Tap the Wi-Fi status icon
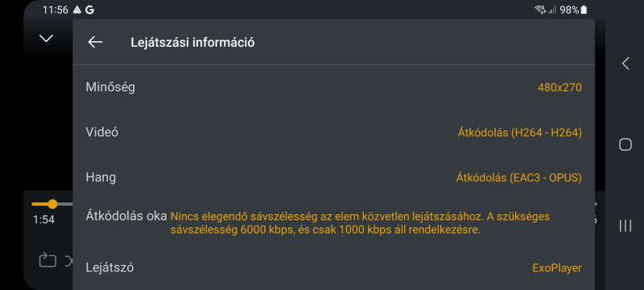Image resolution: width=644 pixels, height=290 pixels. [539, 10]
